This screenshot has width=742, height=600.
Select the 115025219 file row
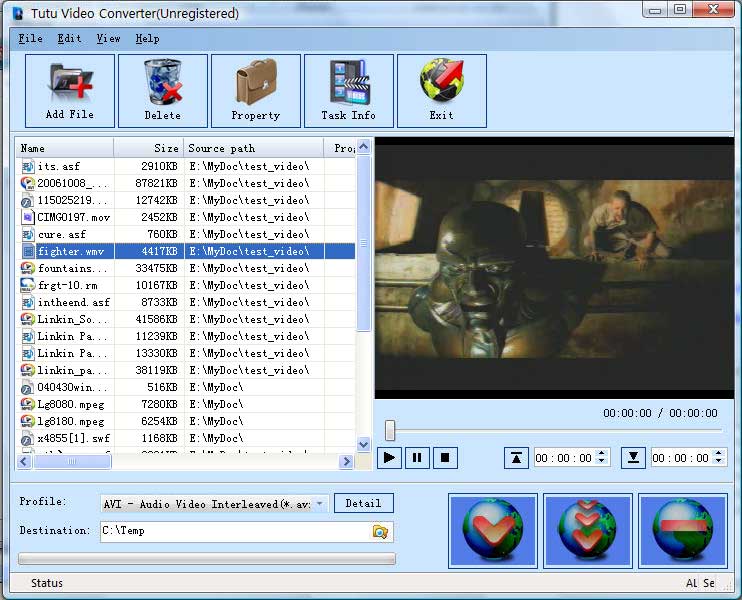pyautogui.click(x=186, y=201)
